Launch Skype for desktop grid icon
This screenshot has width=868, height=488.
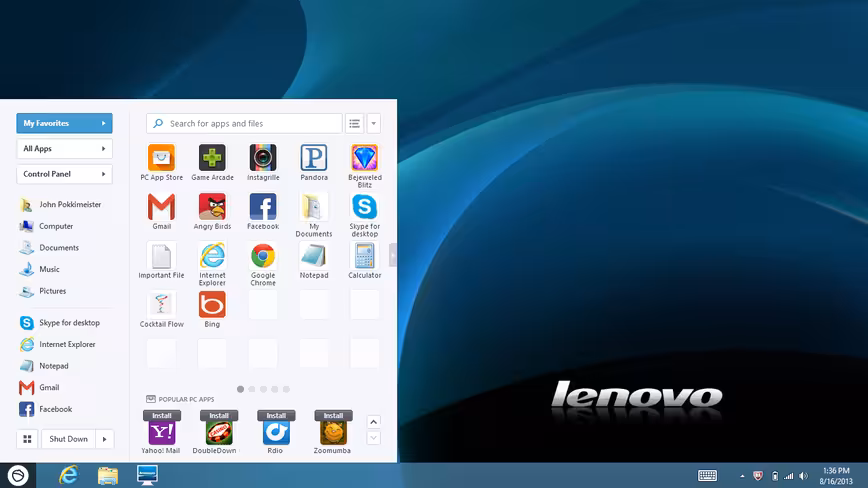(x=365, y=207)
